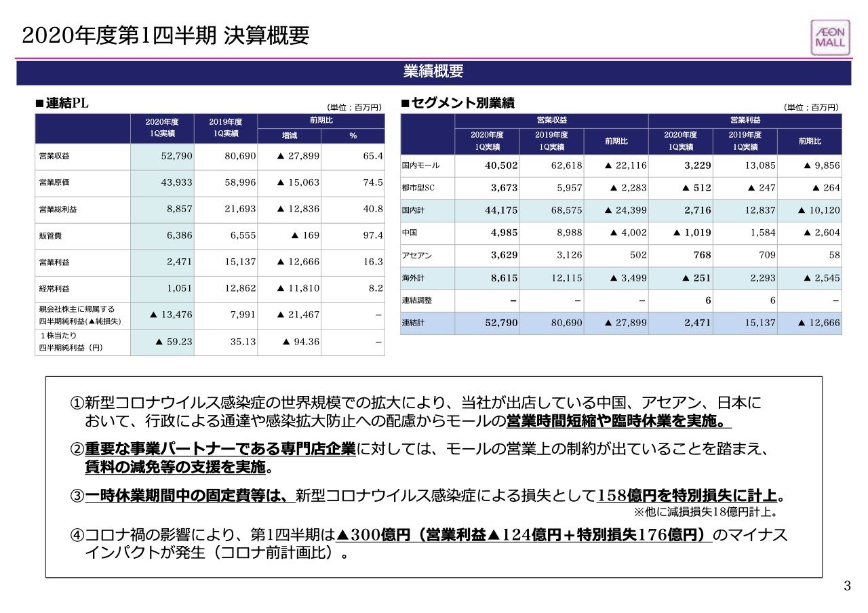
Task: Click the value ▲ 1,019 for 中国
Action: point(692,233)
